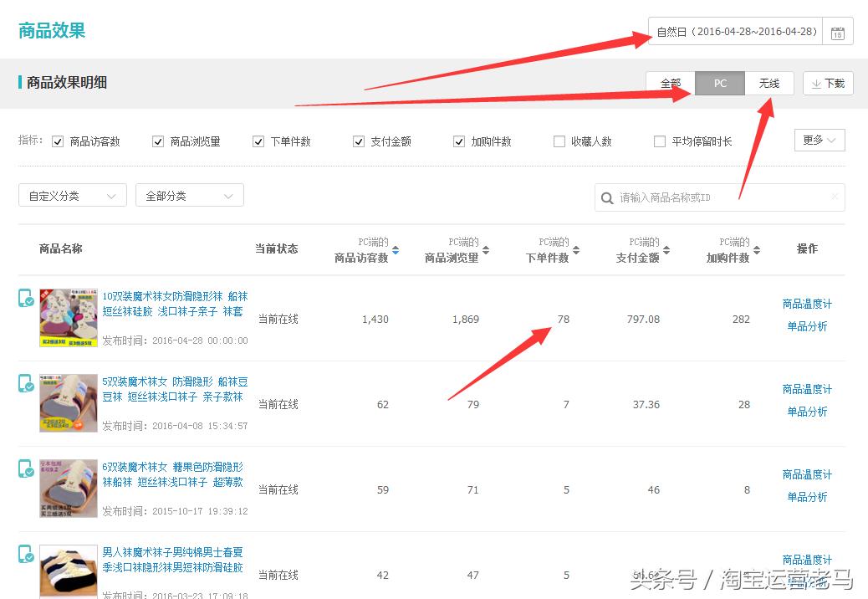
Task: Open the 自定义分类 dropdown
Action: tap(72, 195)
